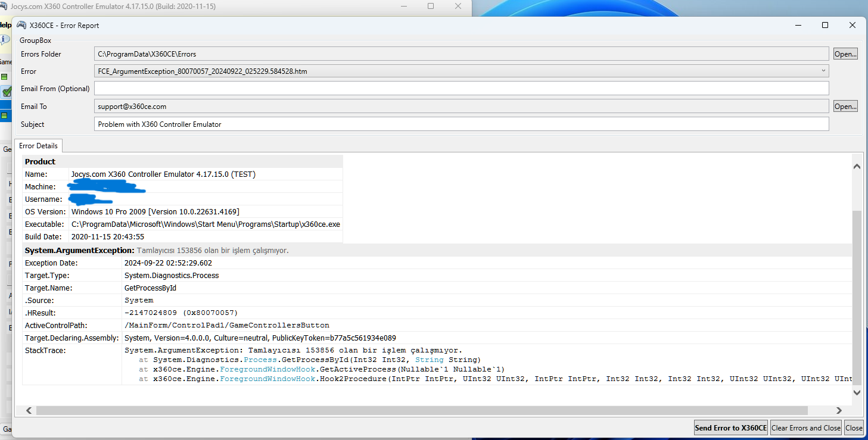
Task: Click the Close button at bottom right
Action: (x=854, y=427)
